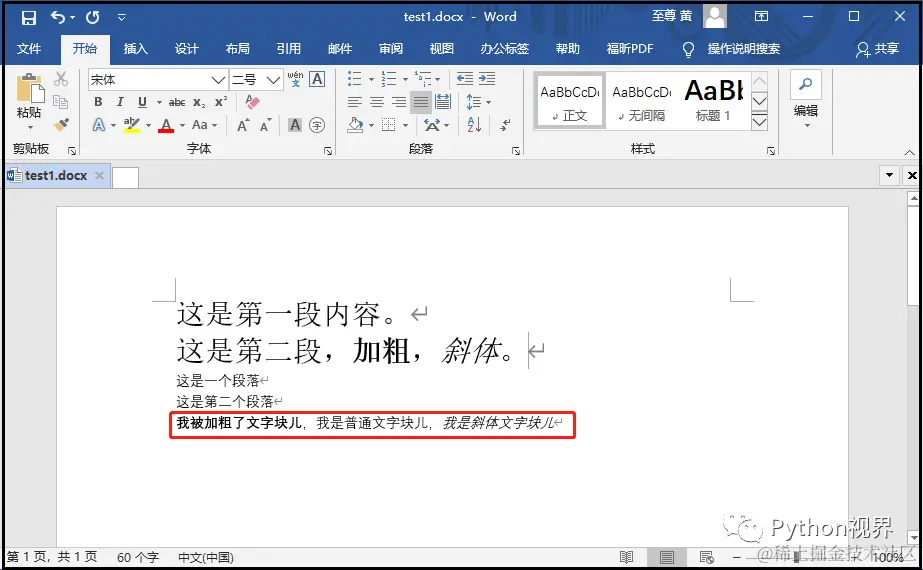Click the Sort A-Z icon

474,125
